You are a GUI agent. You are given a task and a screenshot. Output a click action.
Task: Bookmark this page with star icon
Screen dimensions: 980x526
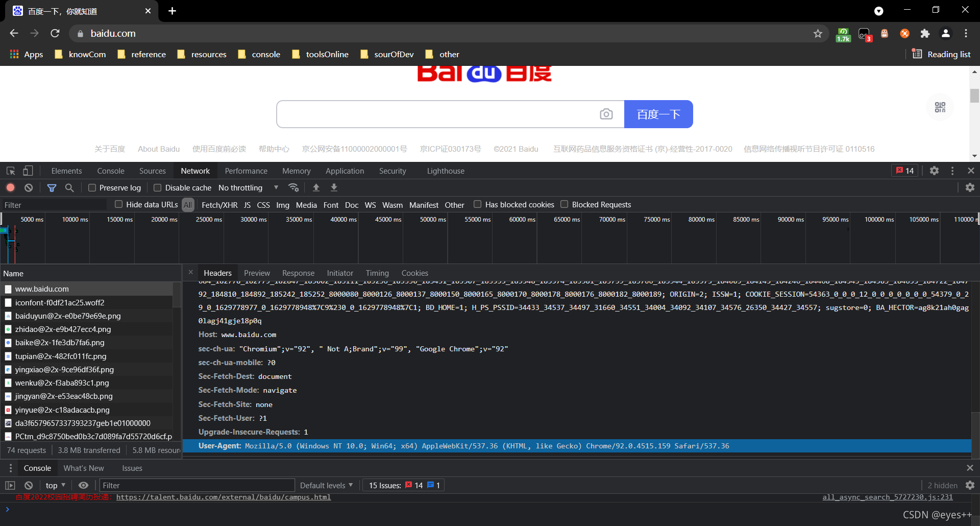pos(818,34)
